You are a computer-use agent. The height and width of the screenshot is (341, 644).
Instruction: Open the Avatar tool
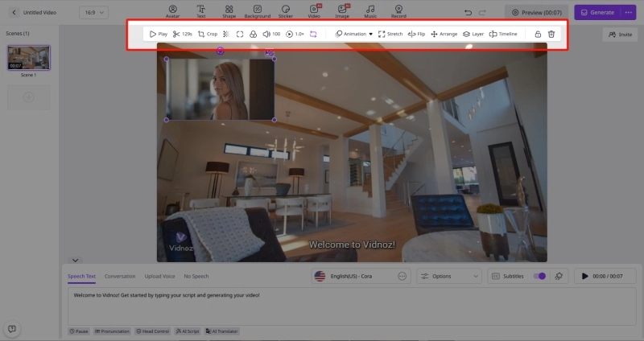[172, 11]
